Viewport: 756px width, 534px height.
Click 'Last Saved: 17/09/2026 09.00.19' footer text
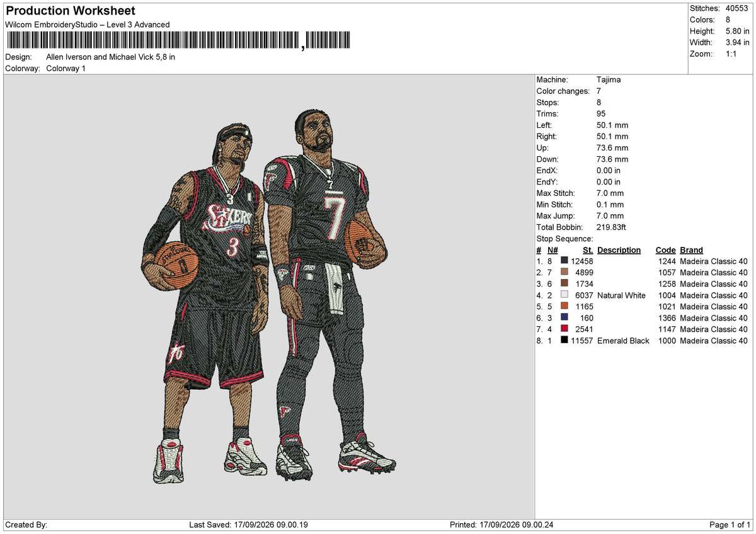pyautogui.click(x=248, y=525)
